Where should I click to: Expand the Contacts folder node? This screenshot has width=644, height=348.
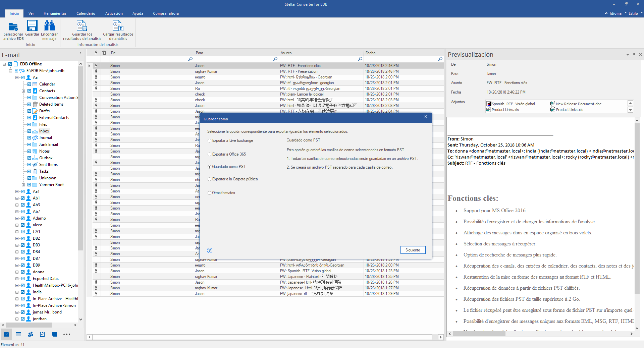(x=23, y=91)
